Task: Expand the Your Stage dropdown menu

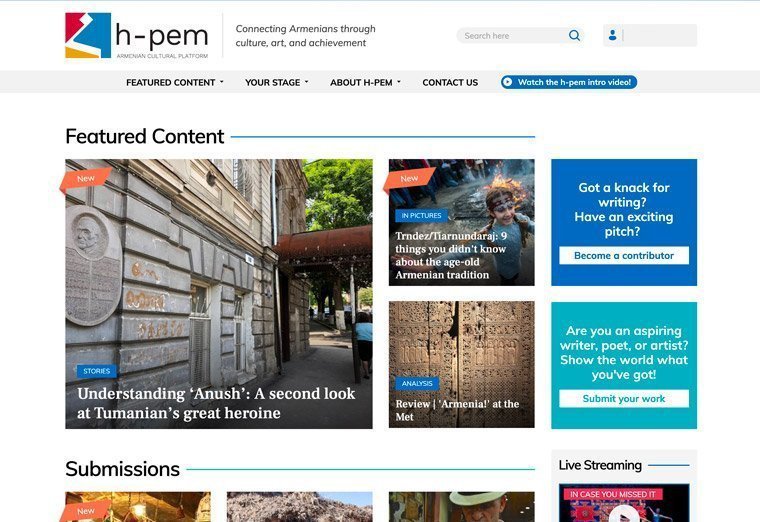Action: (x=276, y=82)
